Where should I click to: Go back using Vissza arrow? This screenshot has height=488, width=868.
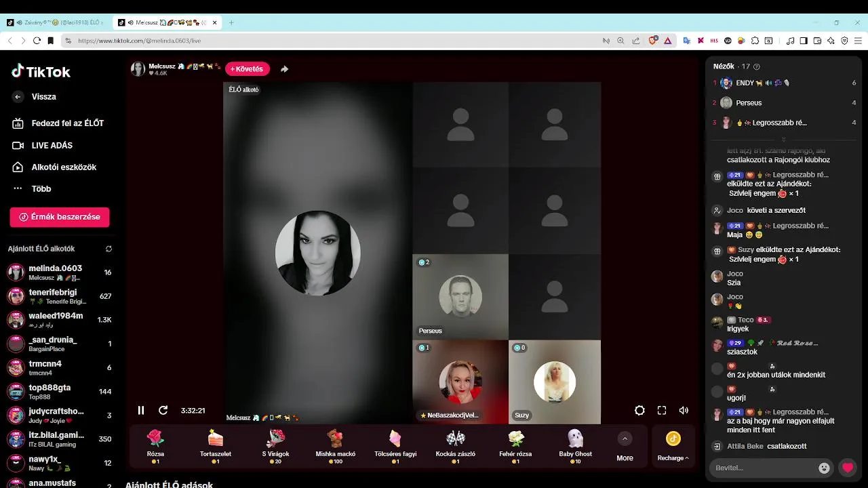click(18, 97)
